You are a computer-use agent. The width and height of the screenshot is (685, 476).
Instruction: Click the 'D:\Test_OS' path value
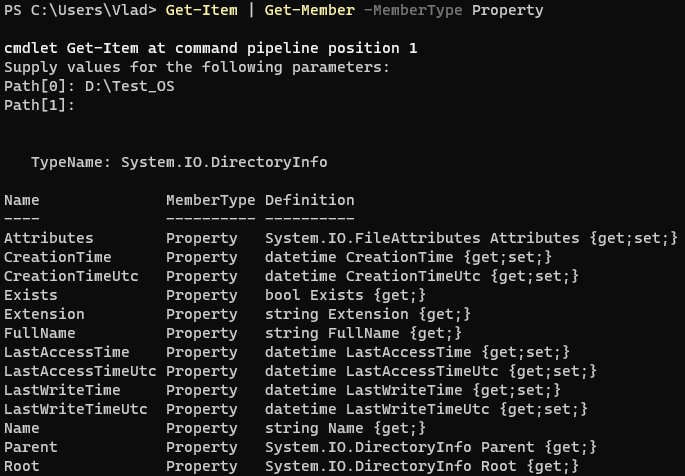coord(129,86)
